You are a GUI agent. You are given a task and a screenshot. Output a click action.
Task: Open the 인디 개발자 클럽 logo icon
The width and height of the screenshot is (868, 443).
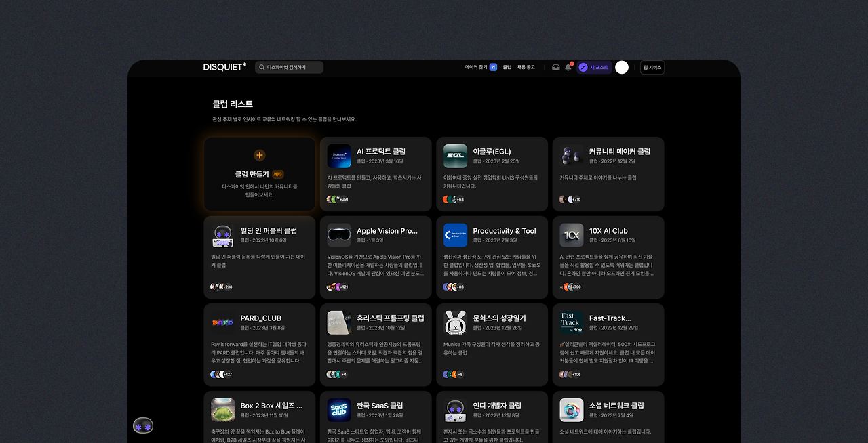(456, 410)
